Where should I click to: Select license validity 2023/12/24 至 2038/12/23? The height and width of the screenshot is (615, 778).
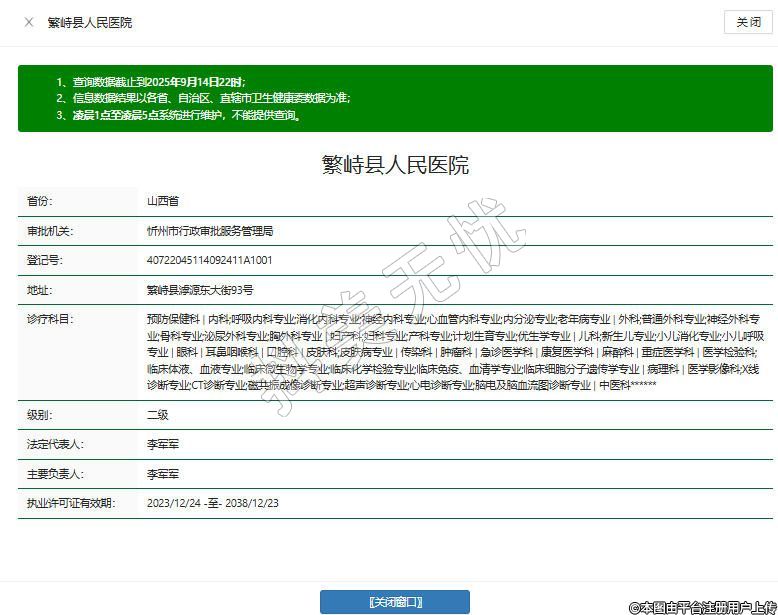tap(212, 503)
